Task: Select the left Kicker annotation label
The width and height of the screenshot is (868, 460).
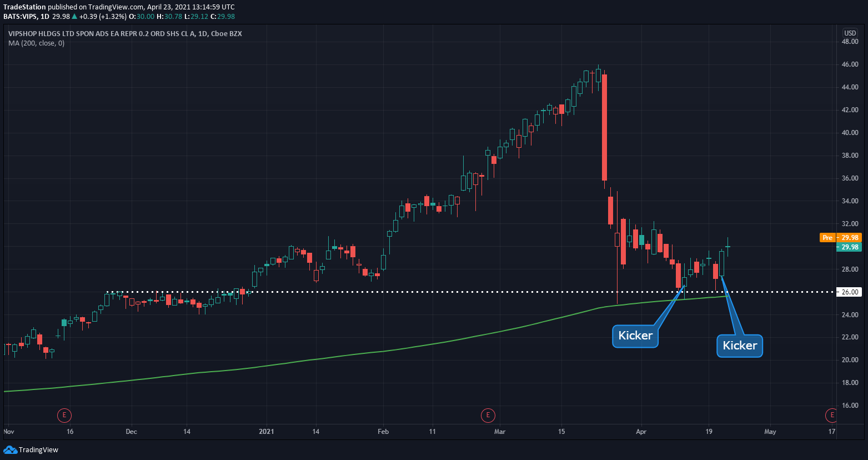Action: [x=635, y=336]
